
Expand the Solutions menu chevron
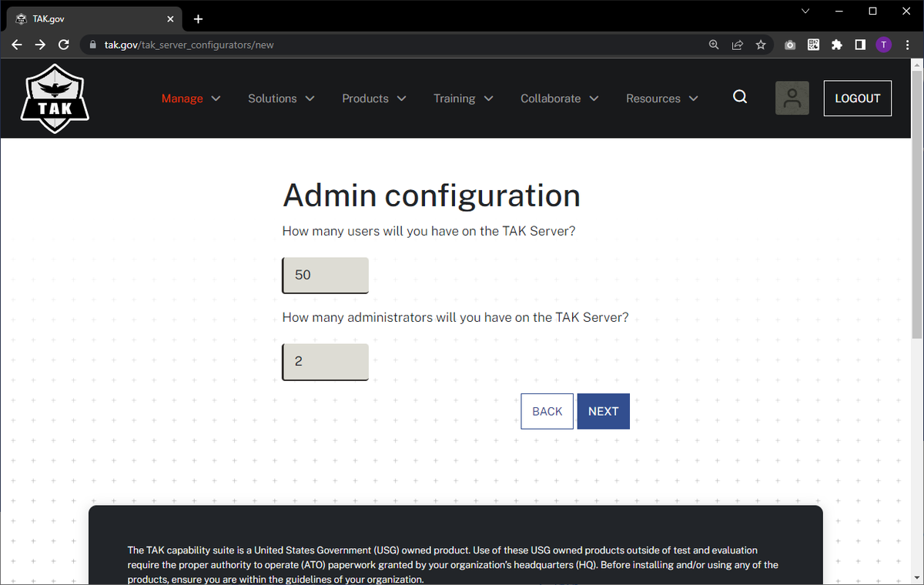point(310,99)
